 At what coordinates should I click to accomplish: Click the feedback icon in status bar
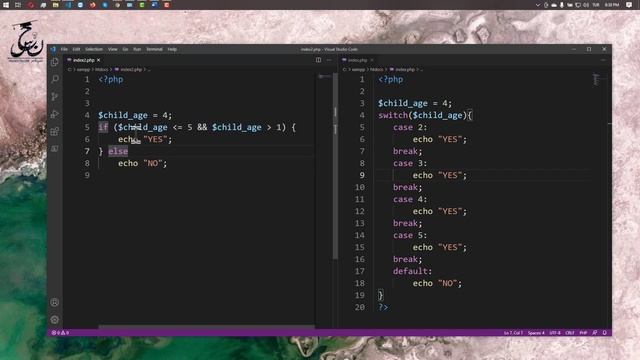[595, 333]
